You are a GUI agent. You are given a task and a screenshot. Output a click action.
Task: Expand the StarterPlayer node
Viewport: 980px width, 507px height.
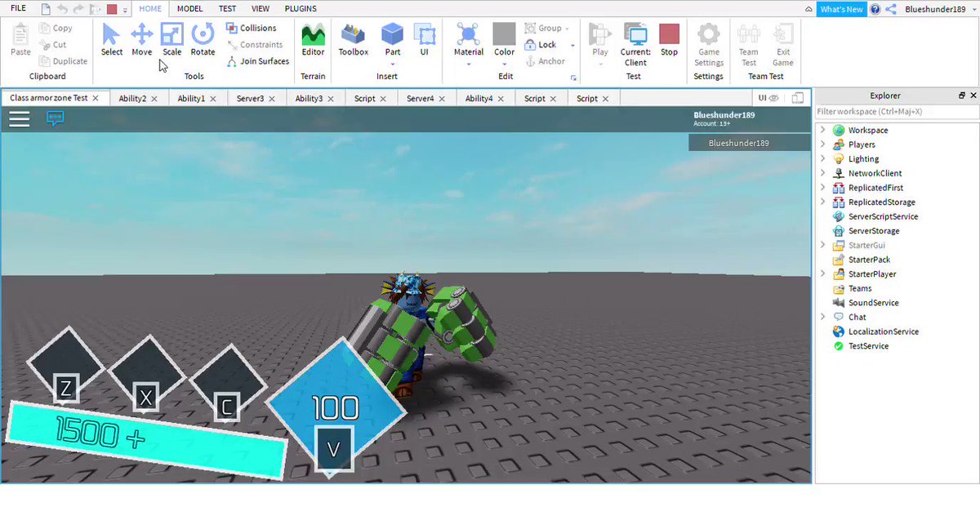pos(822,274)
